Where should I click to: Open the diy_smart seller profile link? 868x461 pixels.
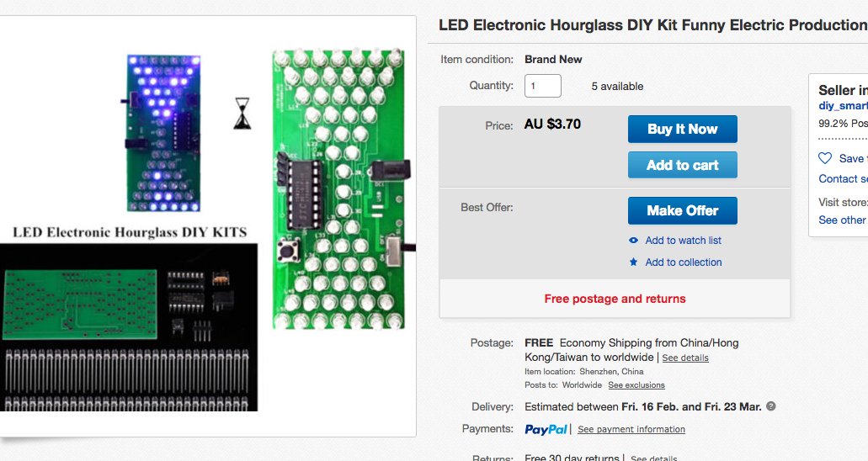coord(843,106)
